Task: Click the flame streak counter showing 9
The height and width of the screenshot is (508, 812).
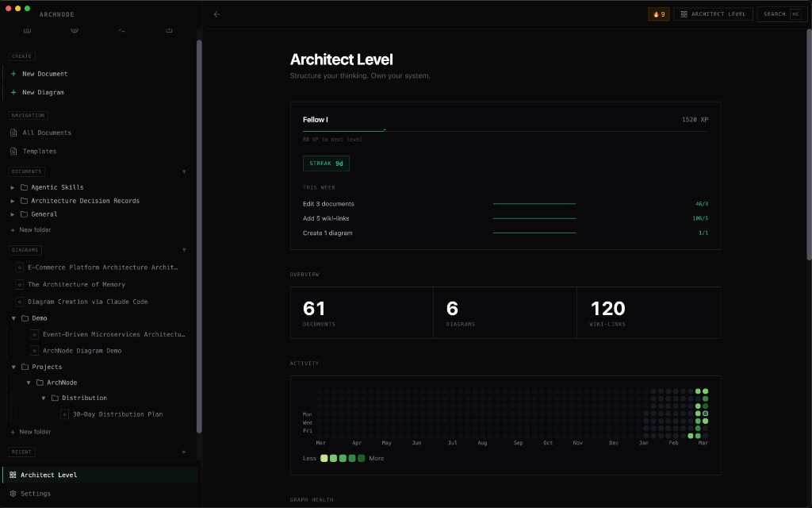Action: [659, 14]
